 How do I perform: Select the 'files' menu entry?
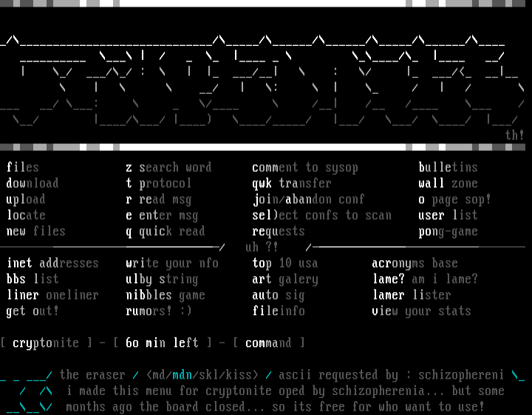23,167
